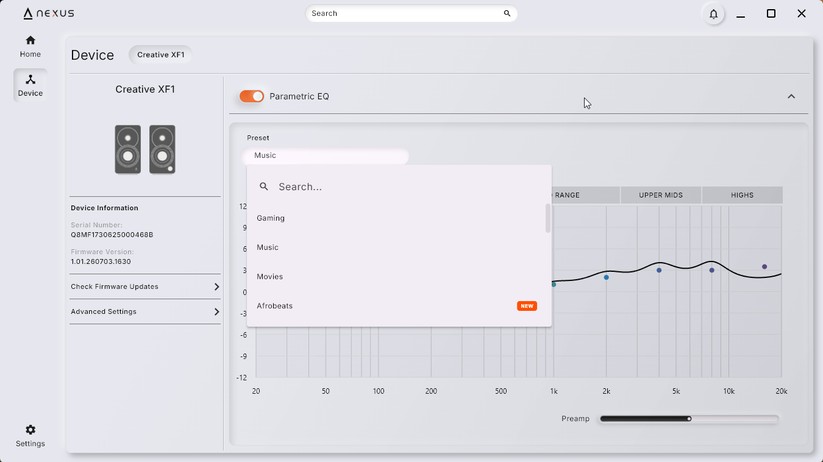Viewport: 823px width, 462px height.
Task: Select the EQ point left of 5k
Action: [659, 270]
